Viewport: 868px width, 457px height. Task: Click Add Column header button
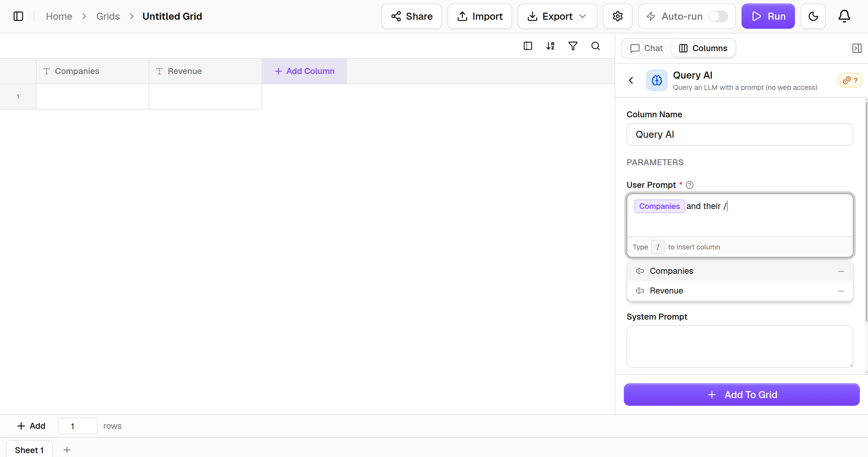coord(304,71)
